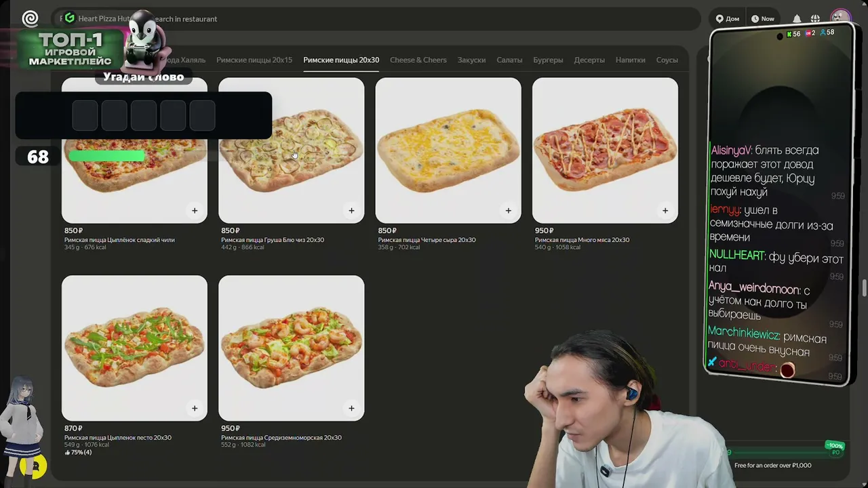Open the Цыпленок песто pizza photo
This screenshot has width=868, height=488.
[x=134, y=348]
